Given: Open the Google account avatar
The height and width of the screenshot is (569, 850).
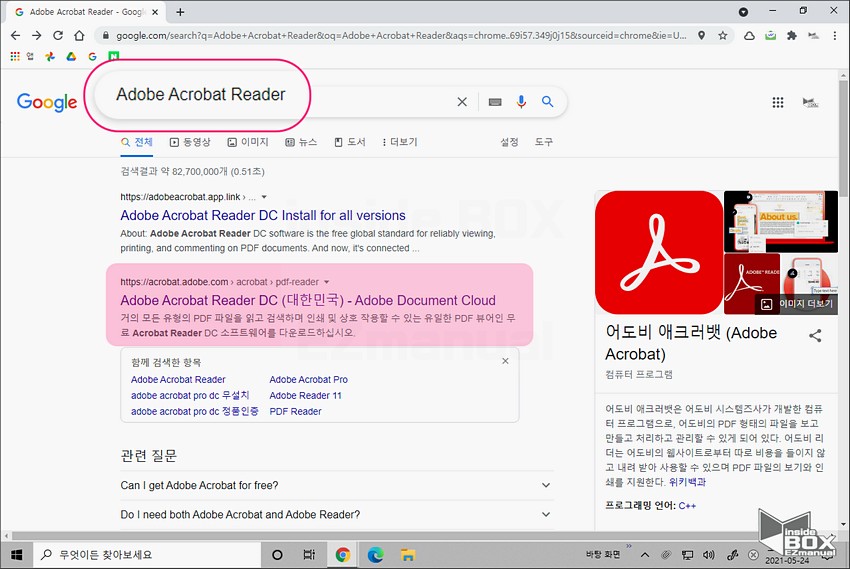Looking at the screenshot, I should click(810, 102).
